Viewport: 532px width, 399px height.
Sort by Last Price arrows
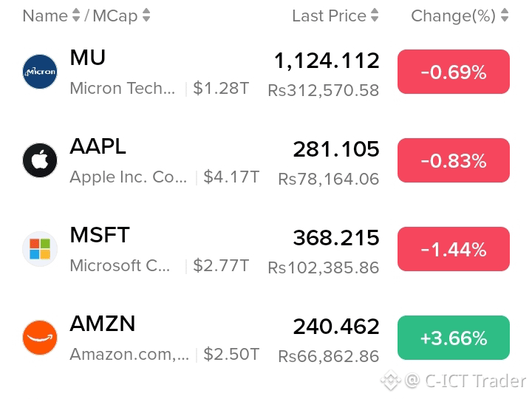pos(374,16)
